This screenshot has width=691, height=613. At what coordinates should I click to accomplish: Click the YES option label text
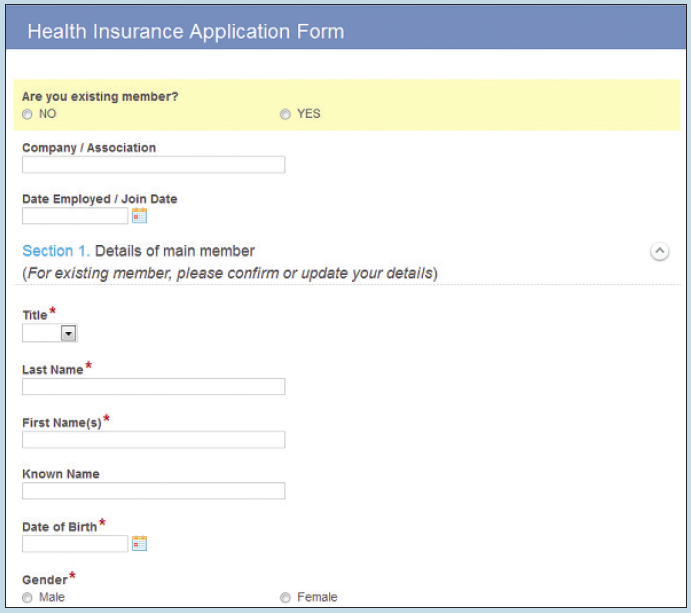(x=308, y=114)
